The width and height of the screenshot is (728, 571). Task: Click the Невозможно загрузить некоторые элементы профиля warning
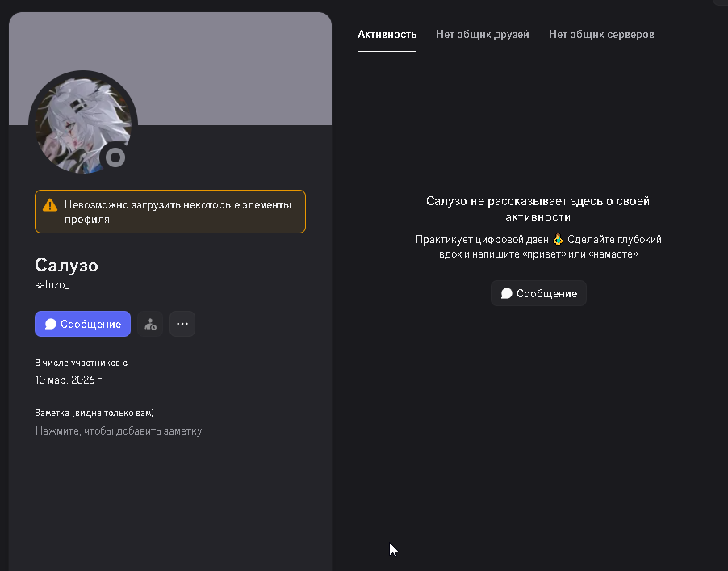pyautogui.click(x=170, y=212)
